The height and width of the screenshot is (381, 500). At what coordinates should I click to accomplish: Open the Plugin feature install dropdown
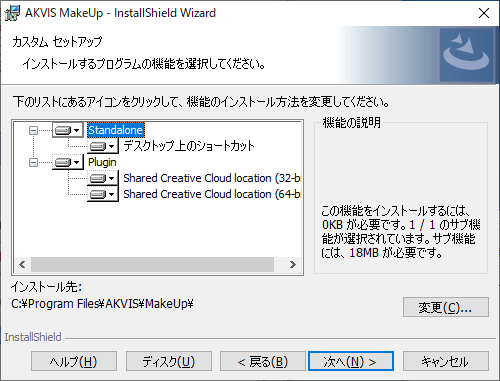68,162
